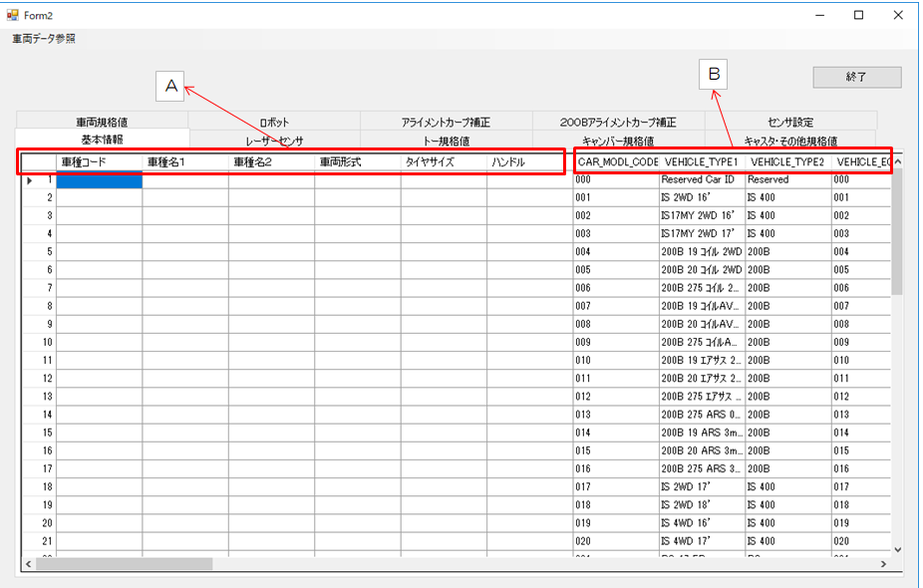Open the アライメントカーブ補正 tab
The width and height of the screenshot is (923, 588).
pos(446,122)
